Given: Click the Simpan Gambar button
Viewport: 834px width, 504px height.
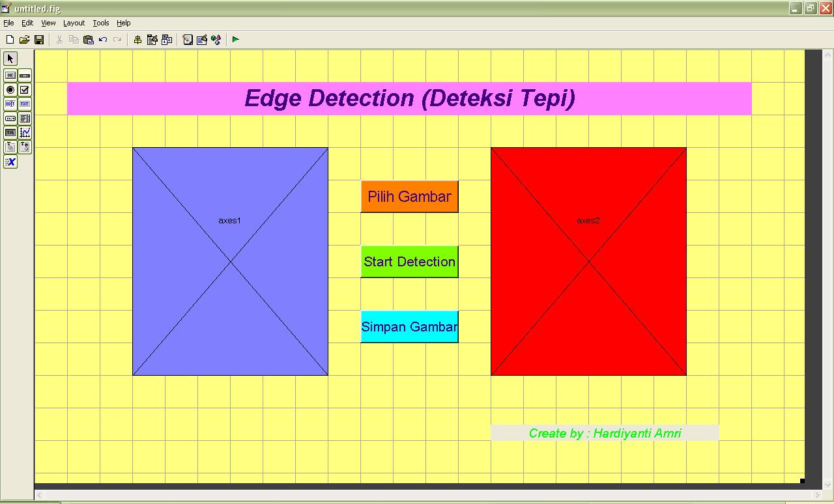Looking at the screenshot, I should (409, 326).
